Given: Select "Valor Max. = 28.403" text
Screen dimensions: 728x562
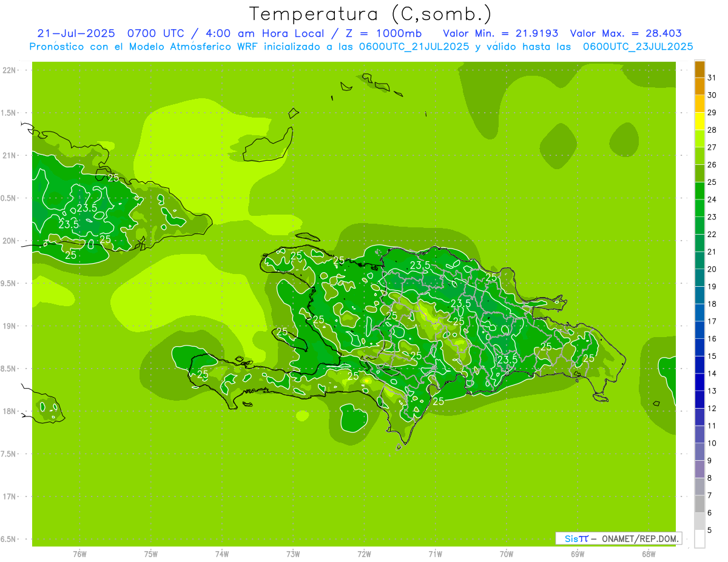Looking at the screenshot, I should [625, 33].
